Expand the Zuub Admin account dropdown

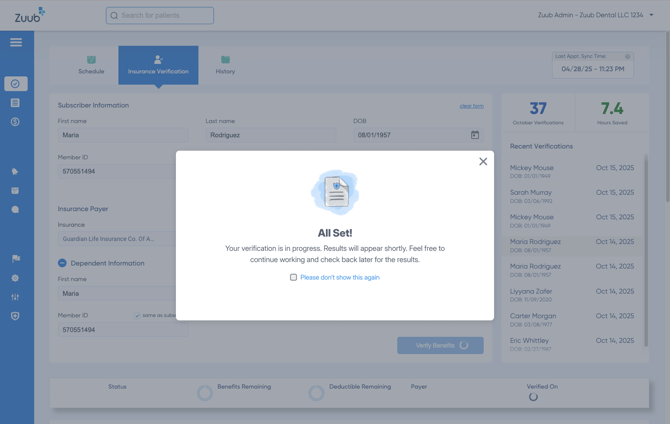[651, 15]
